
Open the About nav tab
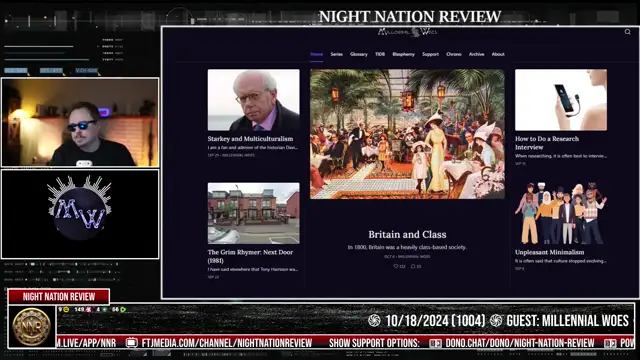pyautogui.click(x=498, y=54)
